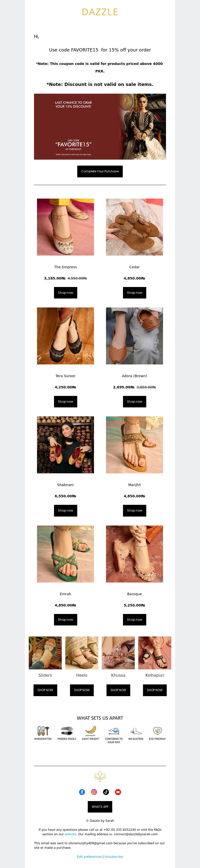Click the Unsubscribe link
The width and height of the screenshot is (200, 868).
tap(114, 856)
